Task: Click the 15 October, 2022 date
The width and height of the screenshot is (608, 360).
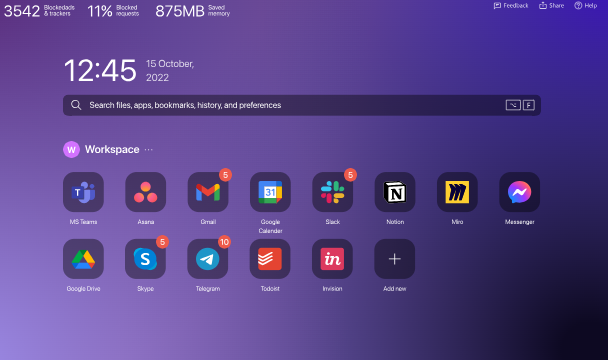Action: (170, 71)
